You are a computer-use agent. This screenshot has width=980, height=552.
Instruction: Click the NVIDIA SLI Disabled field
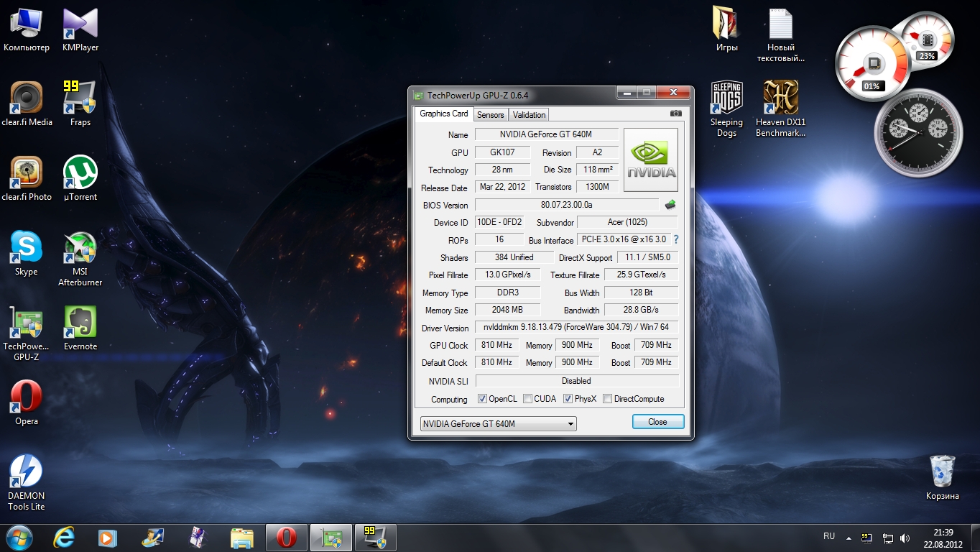point(576,381)
